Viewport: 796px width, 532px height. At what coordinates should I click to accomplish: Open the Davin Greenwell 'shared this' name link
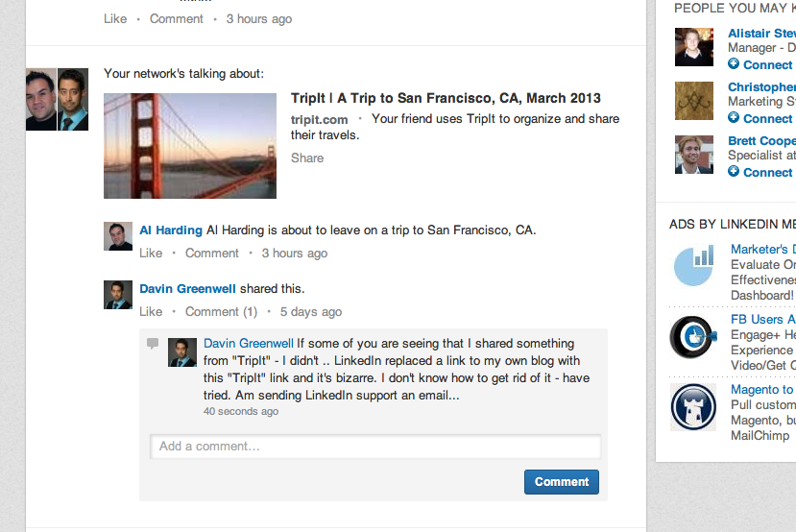point(187,288)
